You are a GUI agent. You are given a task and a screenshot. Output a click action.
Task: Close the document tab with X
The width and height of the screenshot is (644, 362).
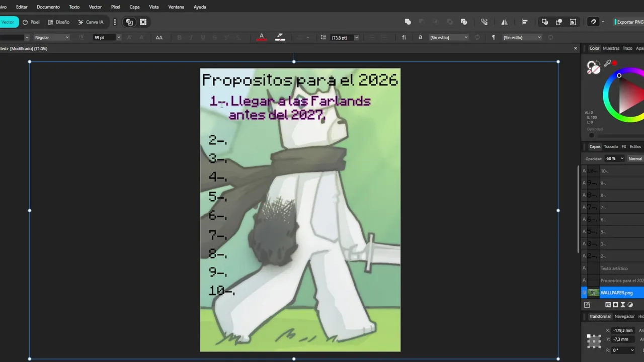click(576, 48)
